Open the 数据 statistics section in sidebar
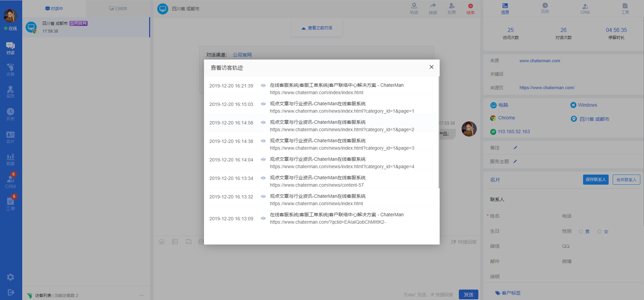 (10, 159)
